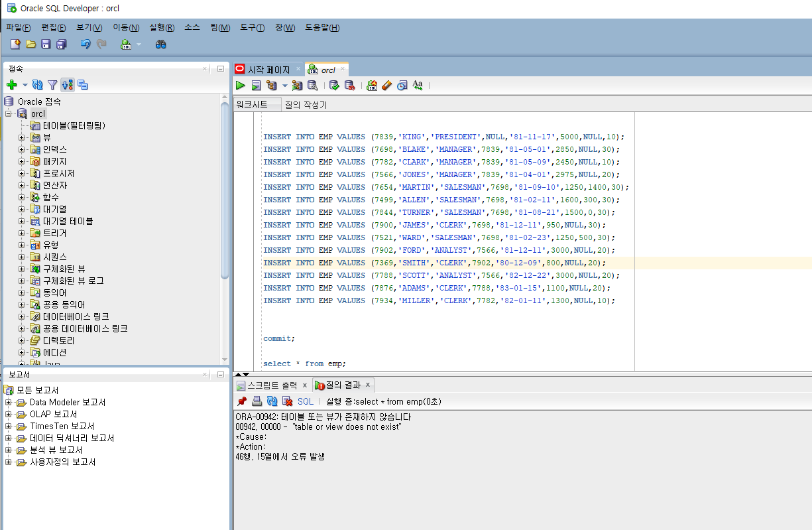Expand the Data Modeler 보고서 node

click(x=9, y=403)
